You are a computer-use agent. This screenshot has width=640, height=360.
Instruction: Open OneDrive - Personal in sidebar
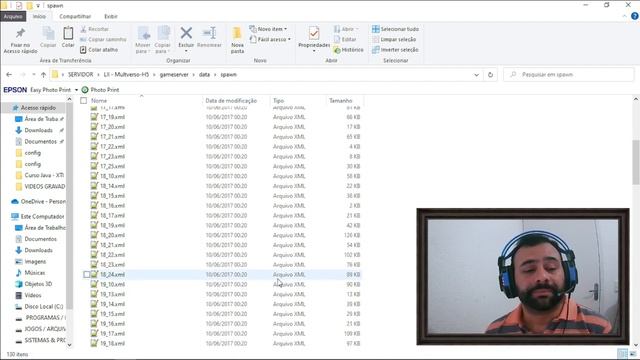point(39,202)
